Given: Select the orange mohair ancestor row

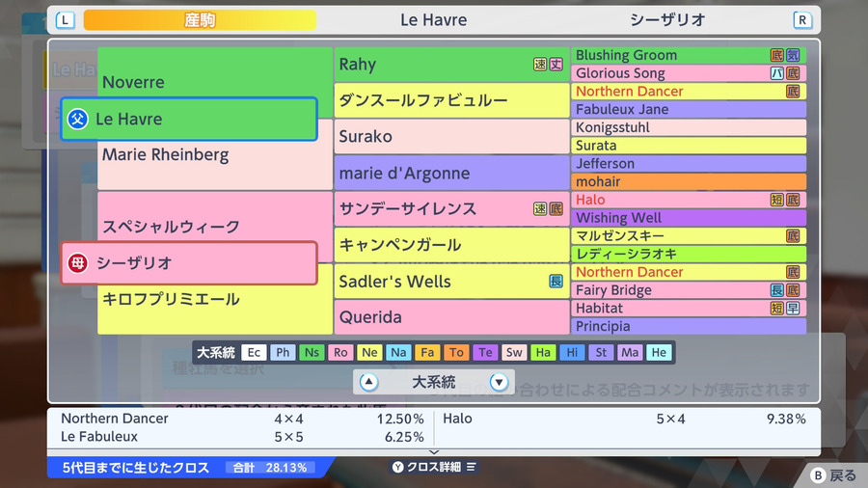Looking at the screenshot, I should [689, 181].
